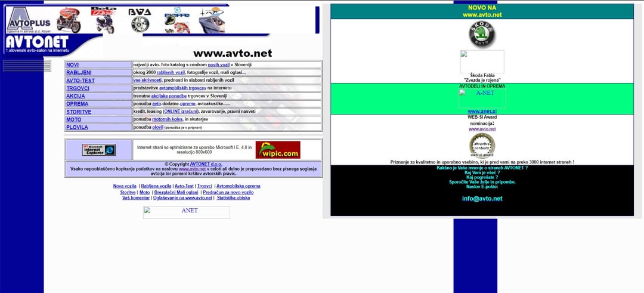Viewport: 644px width, 293px height.
Task: Open the 'Nova vozila' footer link
Action: point(125,186)
